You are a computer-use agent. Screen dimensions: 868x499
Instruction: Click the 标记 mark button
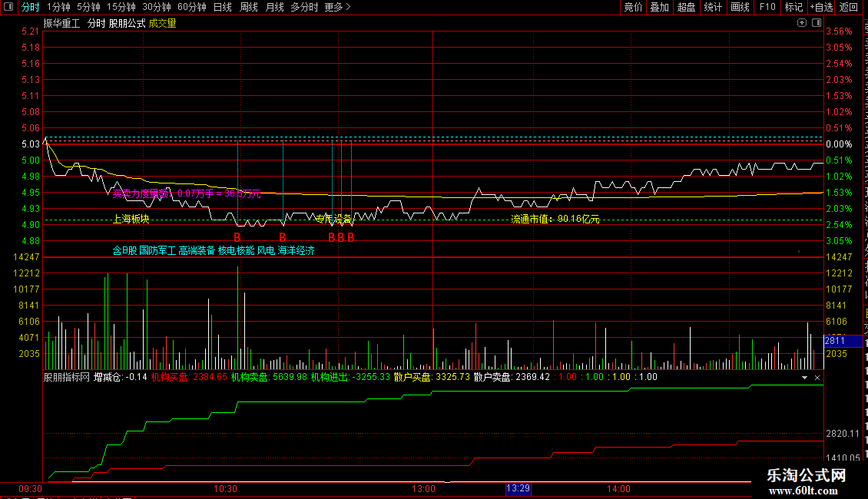(x=793, y=7)
